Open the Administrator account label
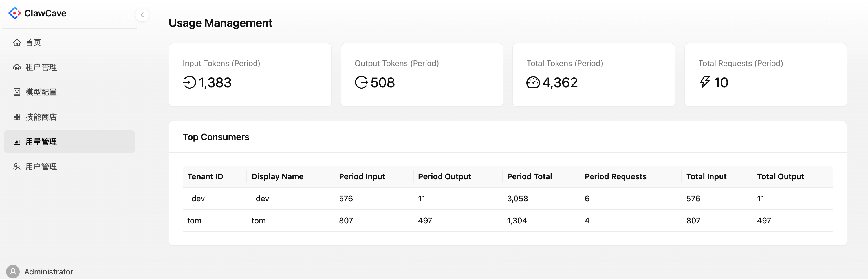Image resolution: width=868 pixels, height=279 pixels. tap(49, 272)
